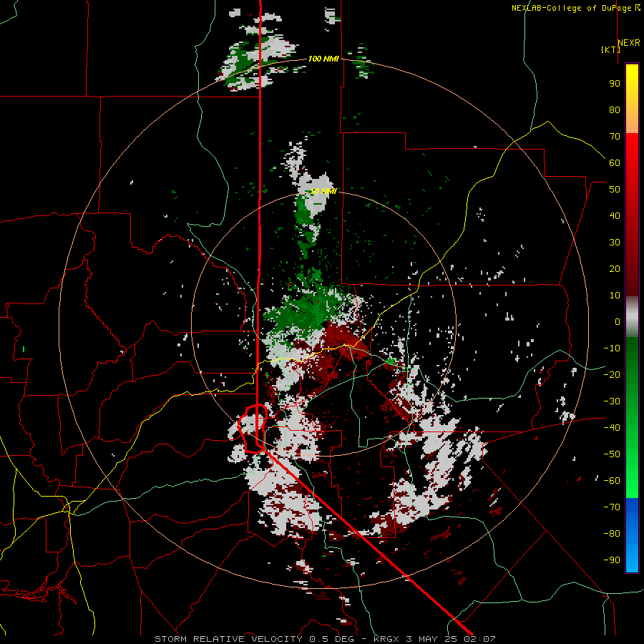Screen dimensions: 644x644
Task: Select the 100 NMI range ring label
Action: tap(323, 59)
